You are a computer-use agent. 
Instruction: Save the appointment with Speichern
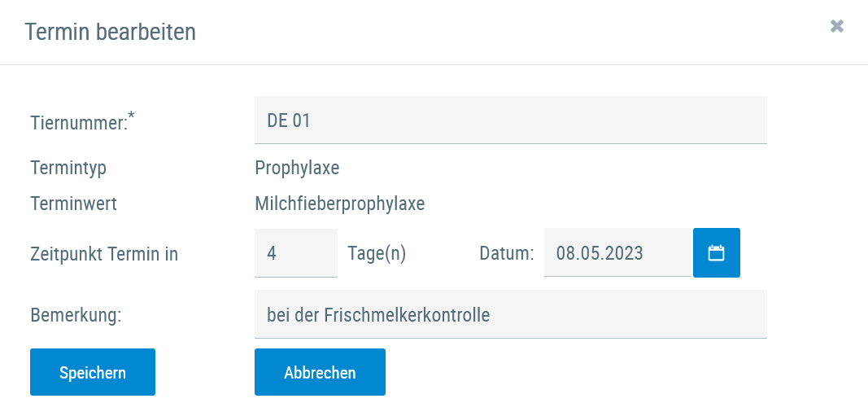pyautogui.click(x=93, y=373)
